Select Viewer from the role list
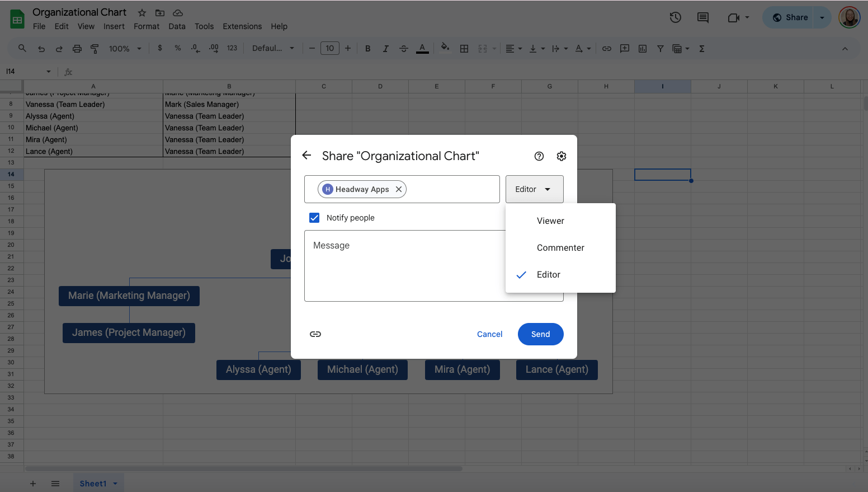Viewport: 868px width, 492px height. (550, 221)
